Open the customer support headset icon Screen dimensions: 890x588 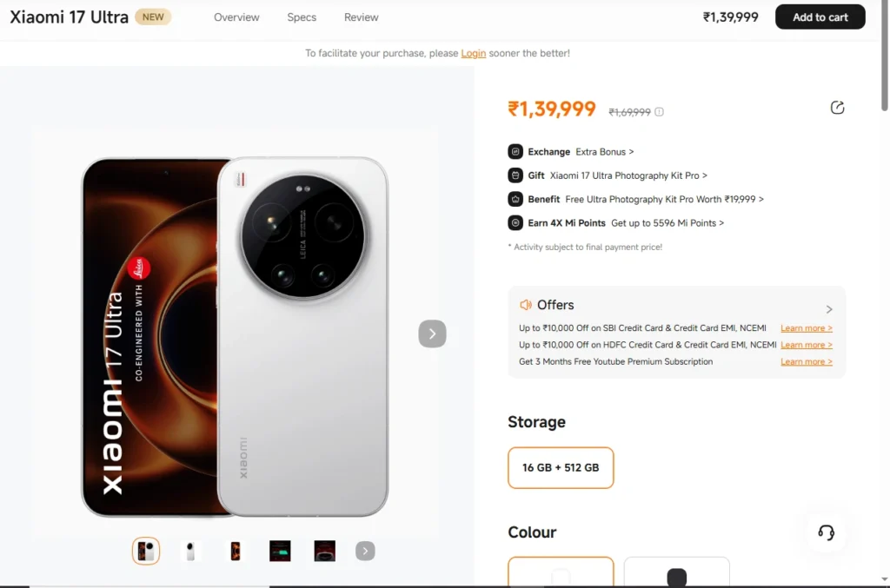[x=825, y=532]
